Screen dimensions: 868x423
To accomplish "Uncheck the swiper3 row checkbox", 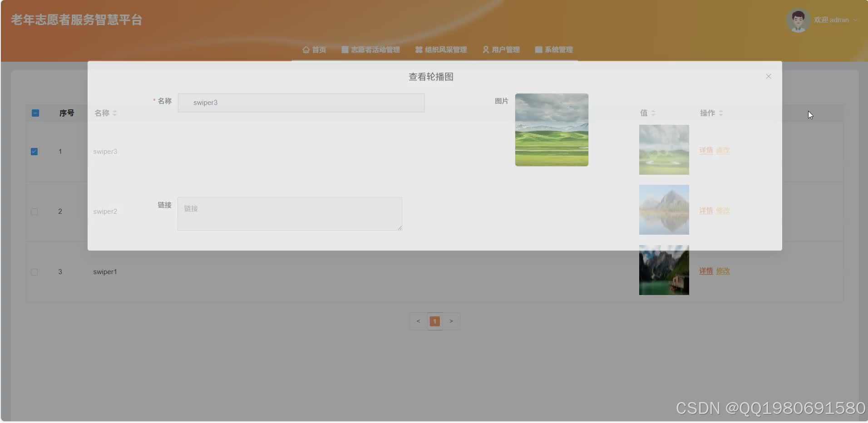I will [x=34, y=151].
